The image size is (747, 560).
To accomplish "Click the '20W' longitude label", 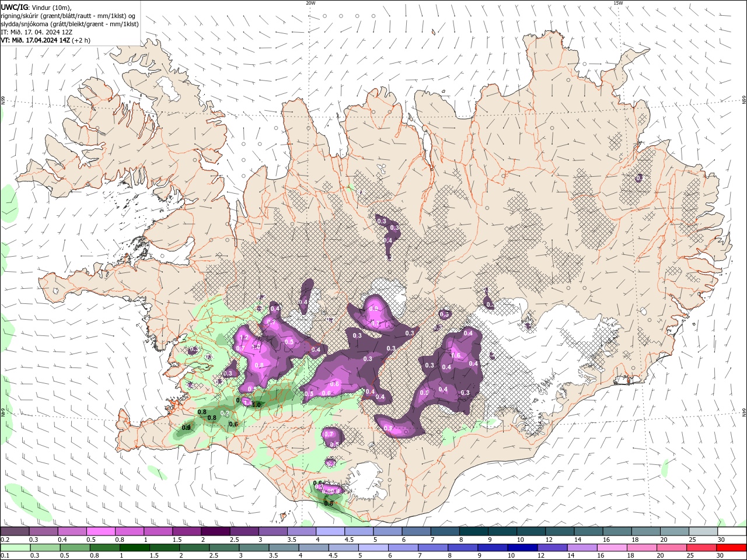I will pyautogui.click(x=310, y=3).
